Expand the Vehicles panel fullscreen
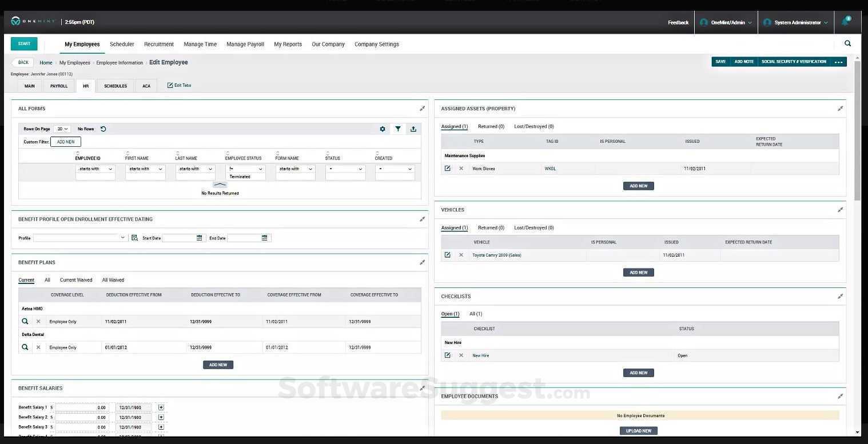The image size is (868, 444). click(840, 210)
